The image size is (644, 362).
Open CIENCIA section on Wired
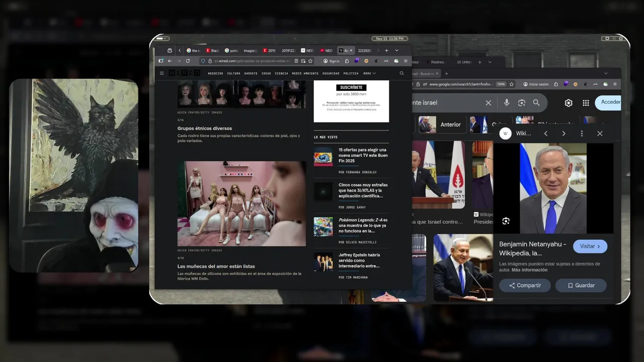point(282,73)
